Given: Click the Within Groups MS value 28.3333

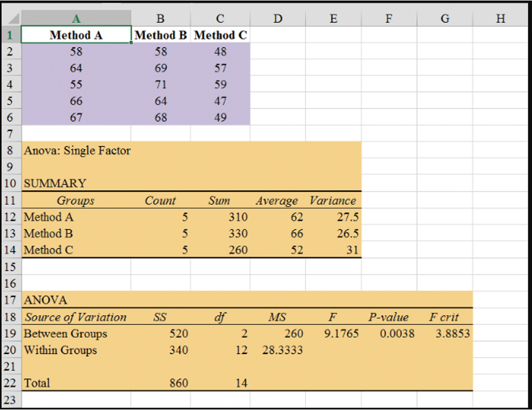Looking at the screenshot, I should click(278, 350).
